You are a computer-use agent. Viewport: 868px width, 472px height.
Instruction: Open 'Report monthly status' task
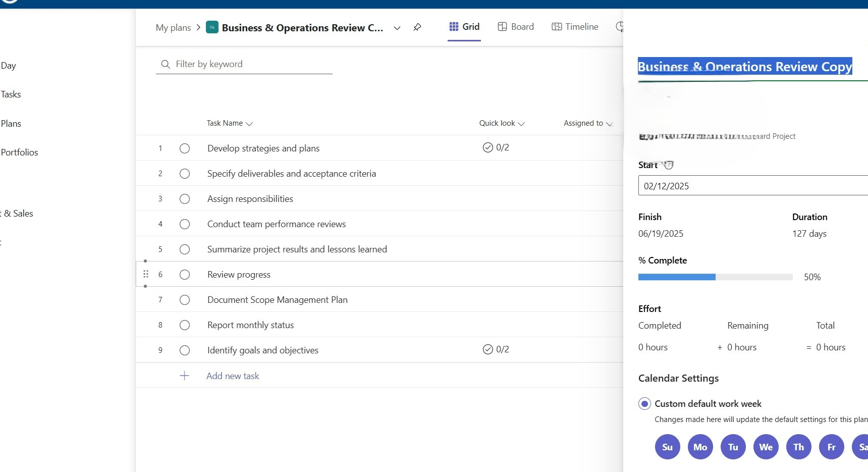point(250,325)
